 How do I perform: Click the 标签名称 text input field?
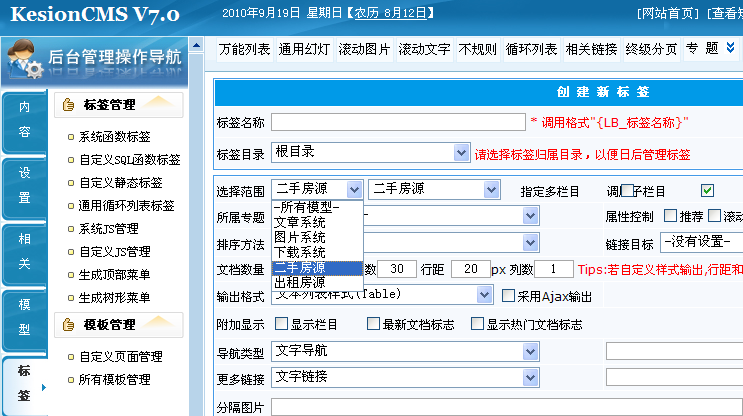(398, 121)
